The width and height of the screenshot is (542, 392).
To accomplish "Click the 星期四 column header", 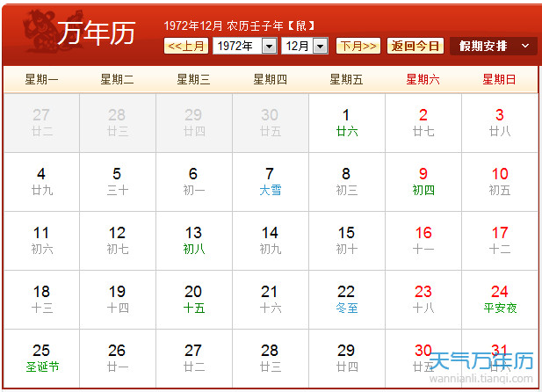I will 270,80.
